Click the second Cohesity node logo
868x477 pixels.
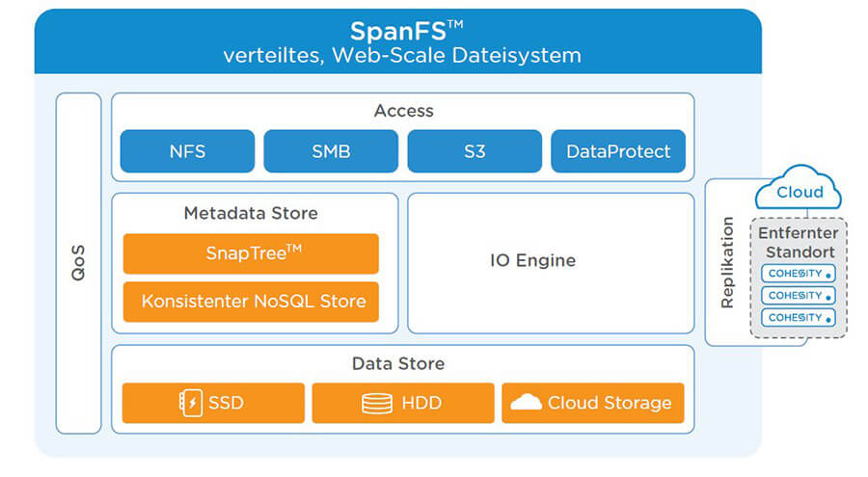[x=799, y=296]
